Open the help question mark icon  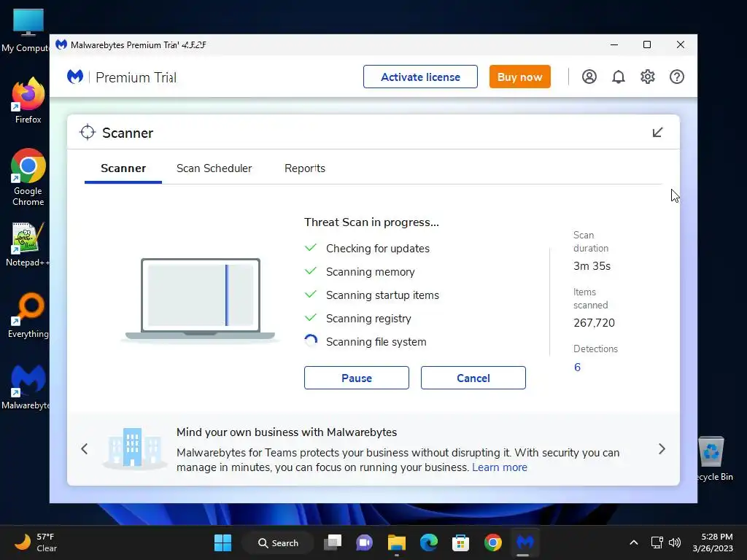(677, 77)
